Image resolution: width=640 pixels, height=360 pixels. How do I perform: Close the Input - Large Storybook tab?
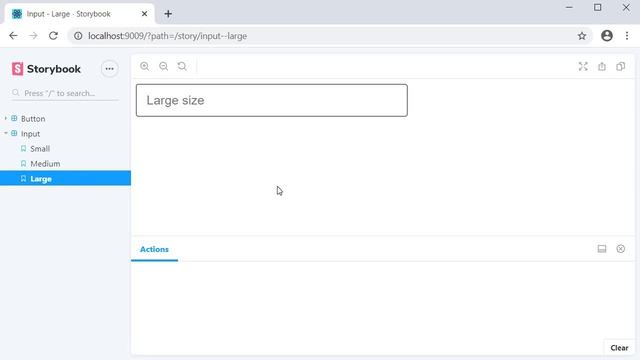(x=144, y=14)
